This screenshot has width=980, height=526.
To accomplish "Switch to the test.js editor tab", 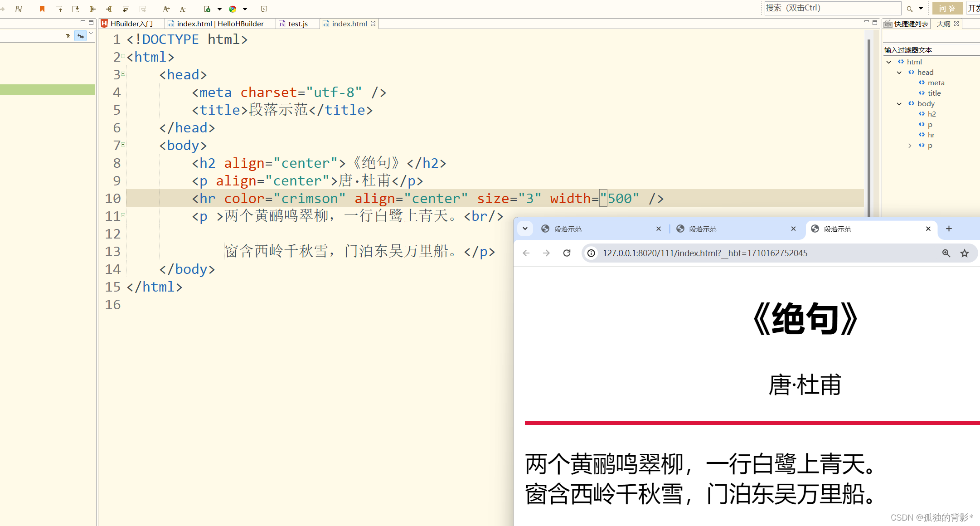I will (x=297, y=24).
